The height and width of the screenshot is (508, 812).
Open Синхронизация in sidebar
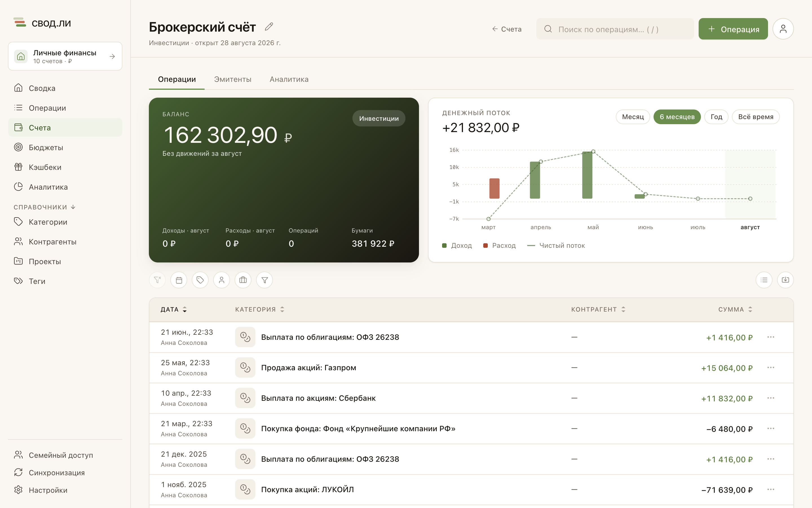[65, 472]
